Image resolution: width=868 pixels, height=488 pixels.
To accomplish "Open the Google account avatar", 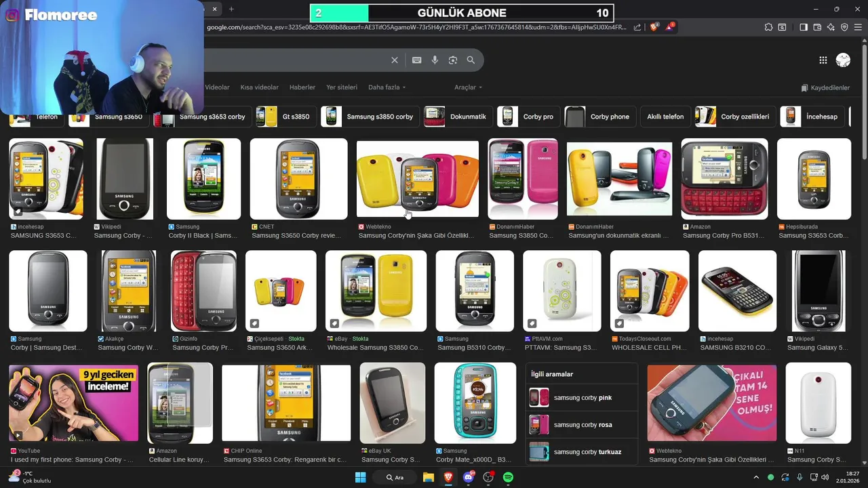I will 843,60.
